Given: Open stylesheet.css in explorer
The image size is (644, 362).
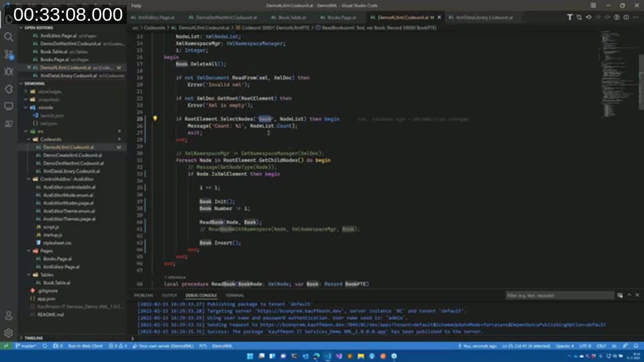Looking at the screenshot, I should point(56,243).
